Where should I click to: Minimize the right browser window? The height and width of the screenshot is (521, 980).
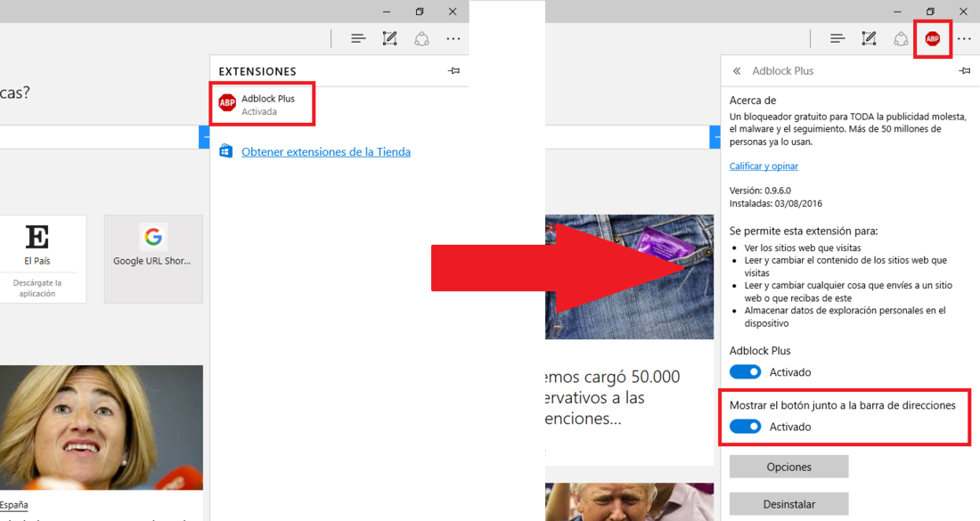coord(897,12)
